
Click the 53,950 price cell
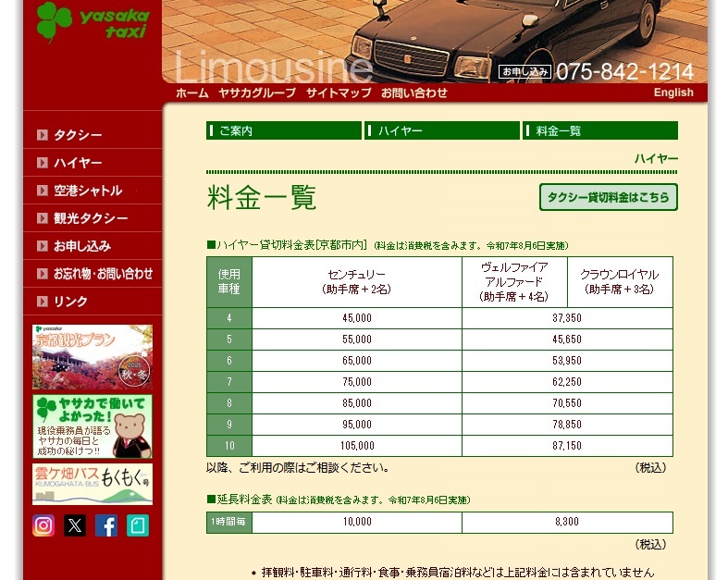(x=567, y=361)
